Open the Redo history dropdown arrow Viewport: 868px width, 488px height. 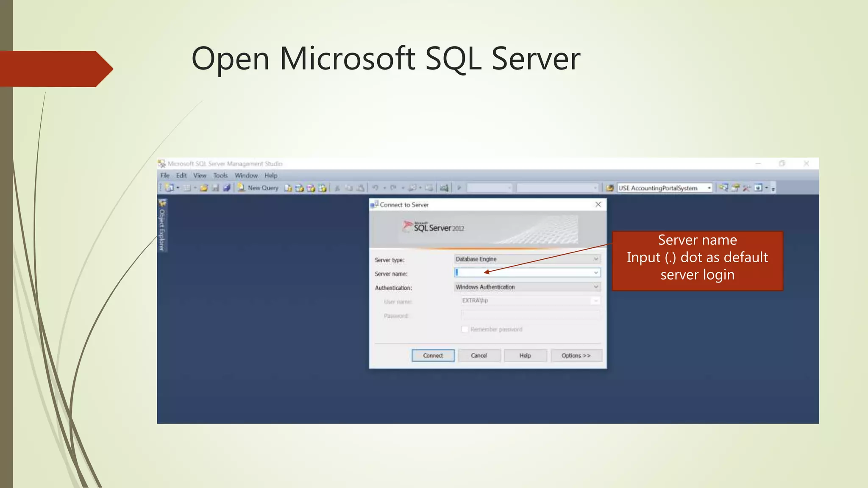pos(403,188)
